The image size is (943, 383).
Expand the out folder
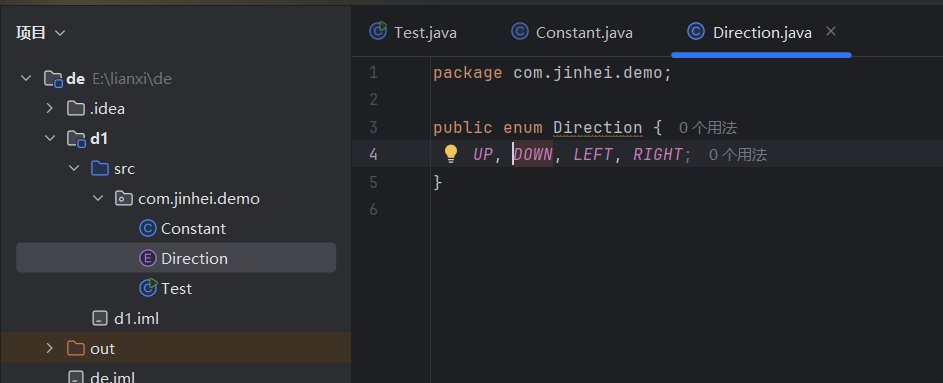[50, 349]
